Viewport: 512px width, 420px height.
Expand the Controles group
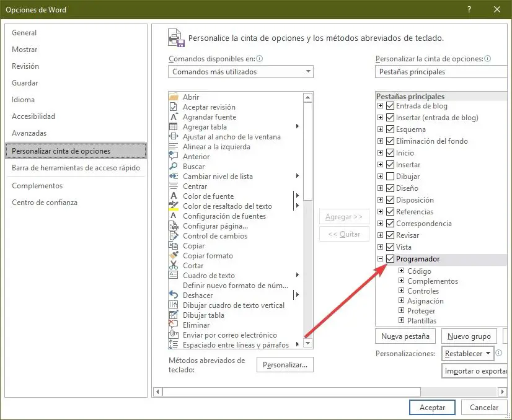pos(401,291)
